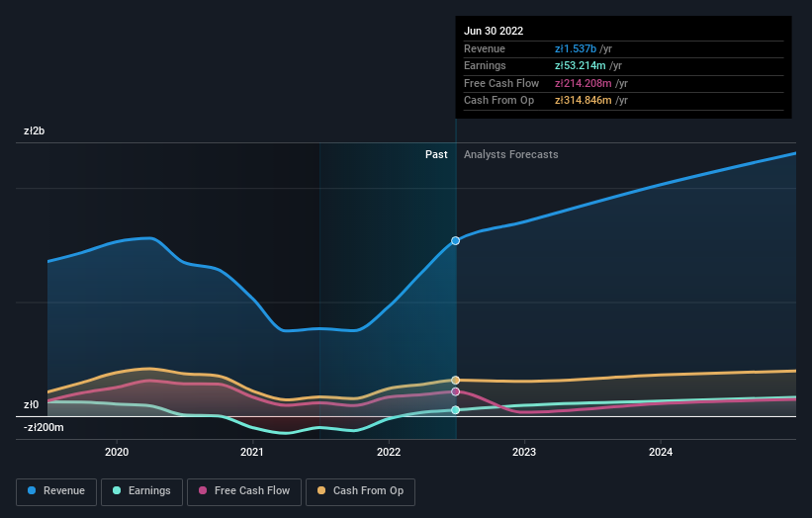Select the 2023 x-axis label
The height and width of the screenshot is (518, 812).
click(524, 453)
